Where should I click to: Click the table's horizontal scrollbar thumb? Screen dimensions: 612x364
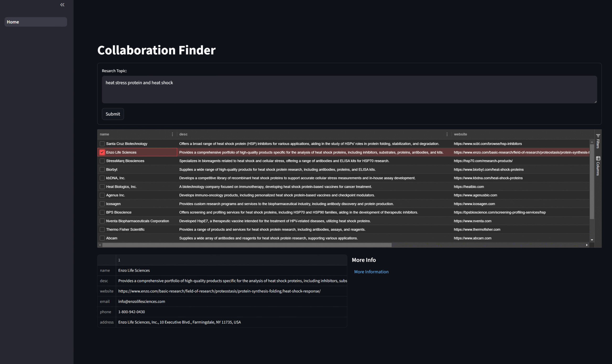pyautogui.click(x=247, y=245)
